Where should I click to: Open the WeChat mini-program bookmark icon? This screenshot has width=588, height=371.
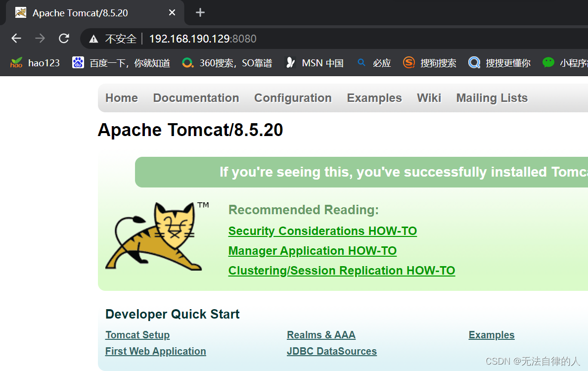click(x=548, y=62)
